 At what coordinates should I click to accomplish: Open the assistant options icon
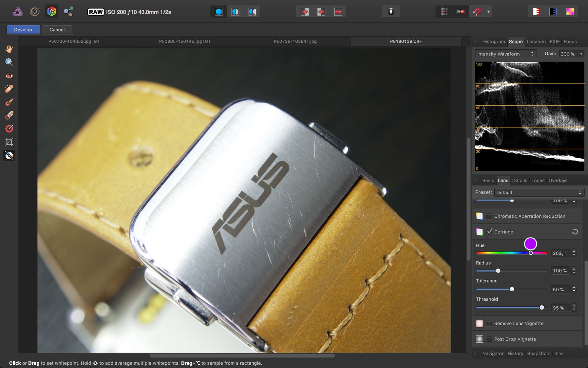point(391,12)
